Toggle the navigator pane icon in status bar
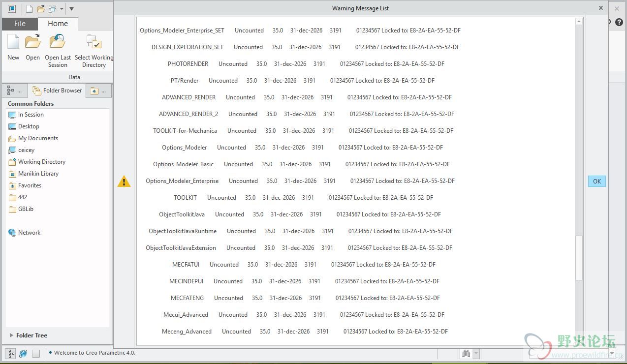Image resolution: width=627 pixels, height=364 pixels. (x=11, y=353)
